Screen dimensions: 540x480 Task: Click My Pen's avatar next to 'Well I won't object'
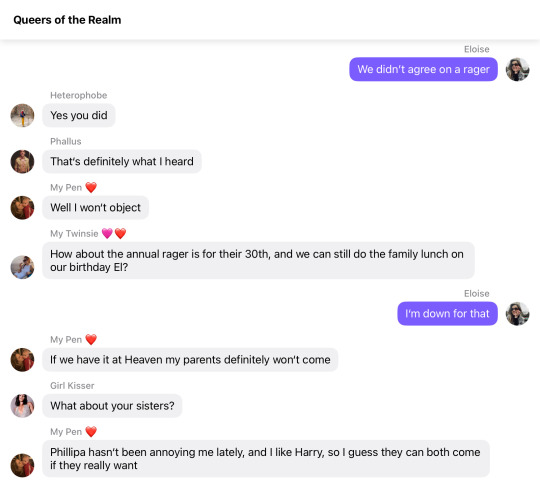(x=22, y=208)
